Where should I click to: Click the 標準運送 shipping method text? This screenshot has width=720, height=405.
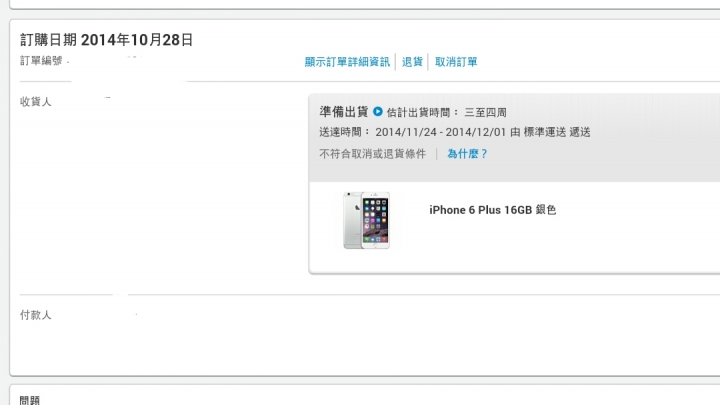point(545,132)
